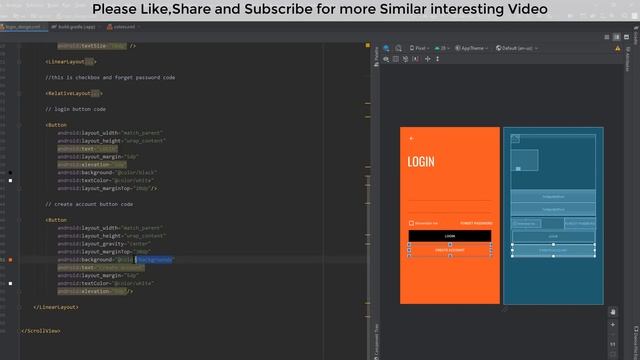Click the Infer Constraints icon
This screenshot has width=640, height=360.
pos(416,59)
